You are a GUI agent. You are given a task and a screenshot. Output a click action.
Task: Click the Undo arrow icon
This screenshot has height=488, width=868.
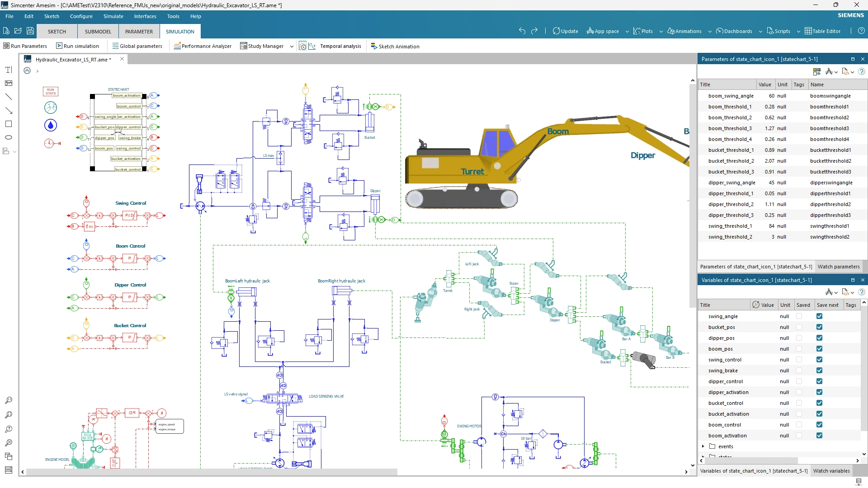coord(522,31)
